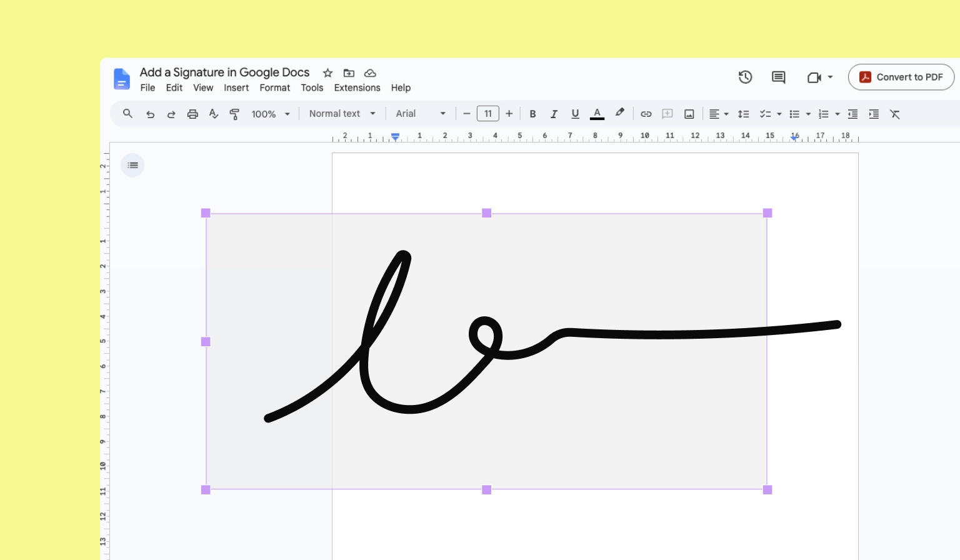Screen dimensions: 960x560
Task: Click the font size field showing 11
Action: click(488, 114)
